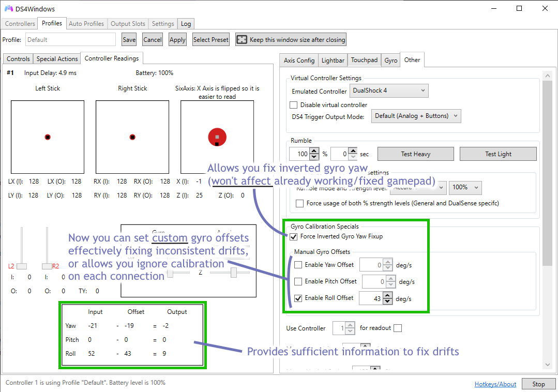The width and height of the screenshot is (558, 392).
Task: Increase the rumble seconds value
Action: coord(353,151)
